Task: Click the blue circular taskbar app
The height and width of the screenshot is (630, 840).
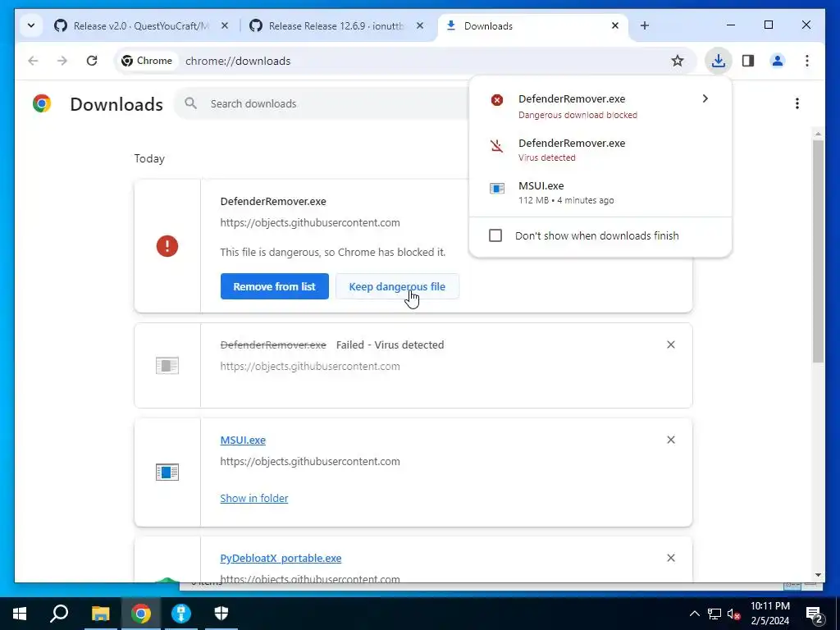Action: pyautogui.click(x=181, y=614)
